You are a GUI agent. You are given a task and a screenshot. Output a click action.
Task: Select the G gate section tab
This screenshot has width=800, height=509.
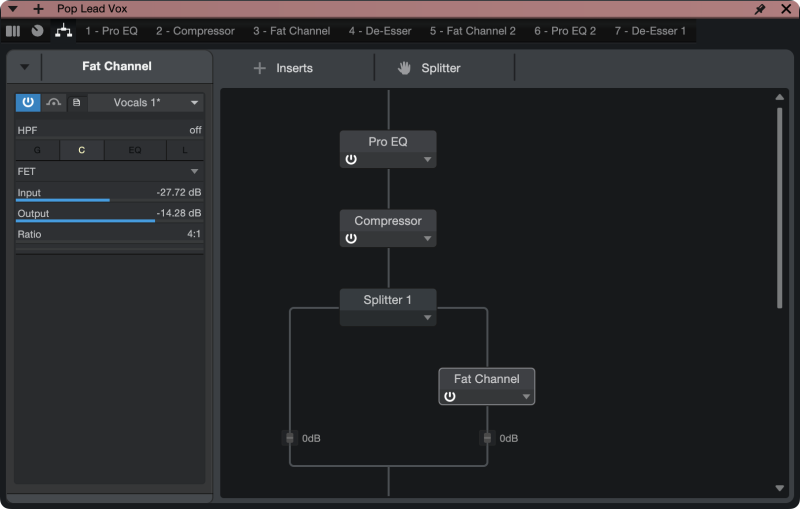[37, 150]
